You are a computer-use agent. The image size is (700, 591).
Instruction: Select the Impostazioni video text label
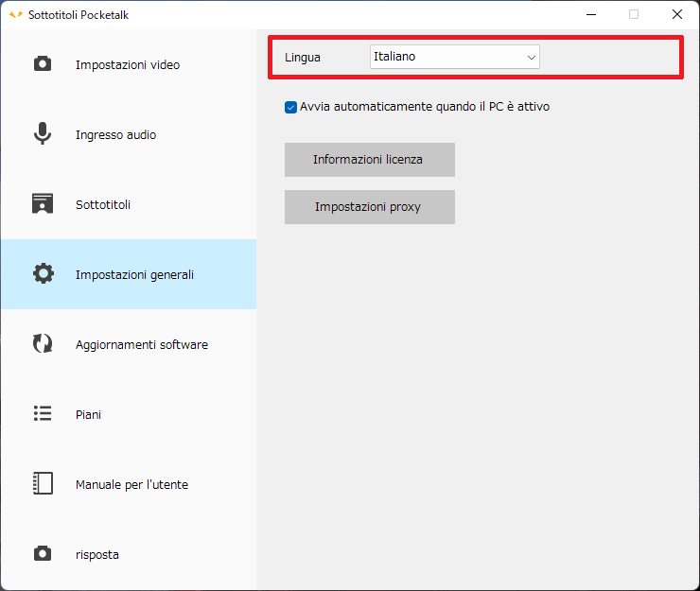click(127, 65)
